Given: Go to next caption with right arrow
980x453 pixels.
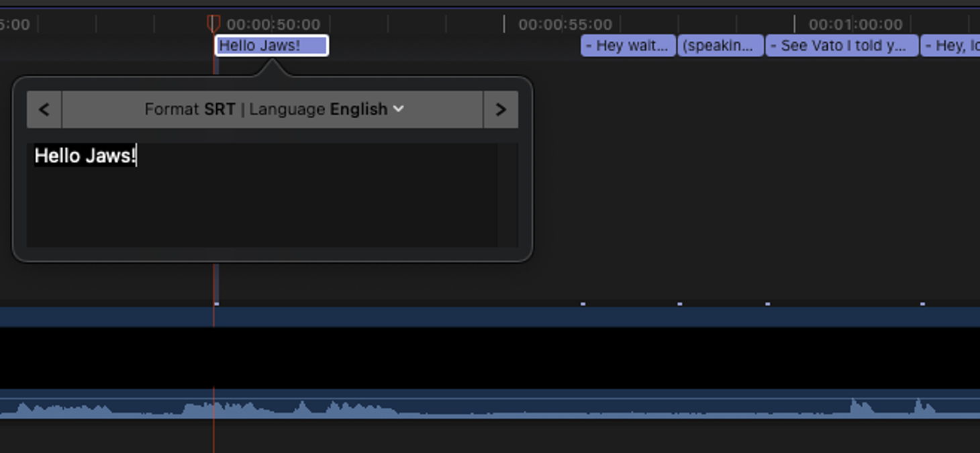Looking at the screenshot, I should [x=501, y=109].
